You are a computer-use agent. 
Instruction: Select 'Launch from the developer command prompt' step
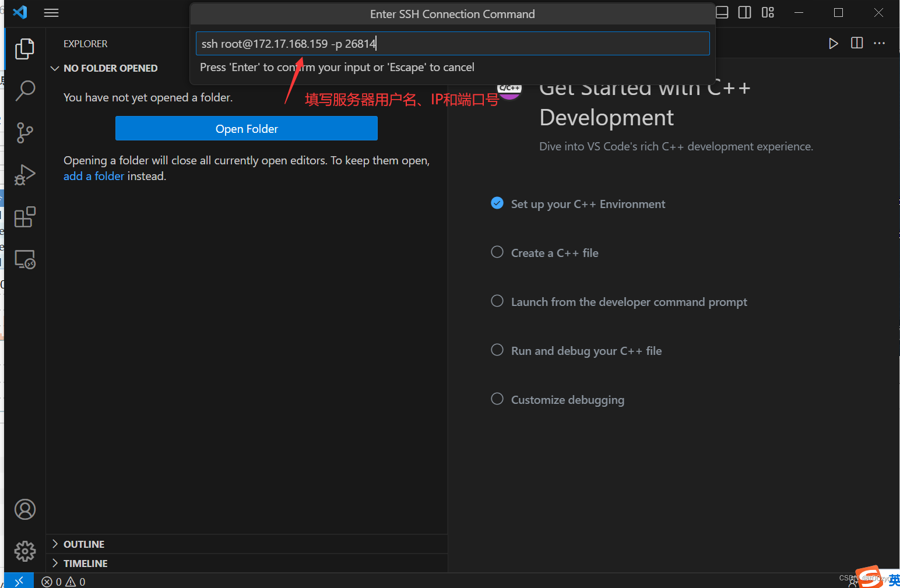pos(629,302)
